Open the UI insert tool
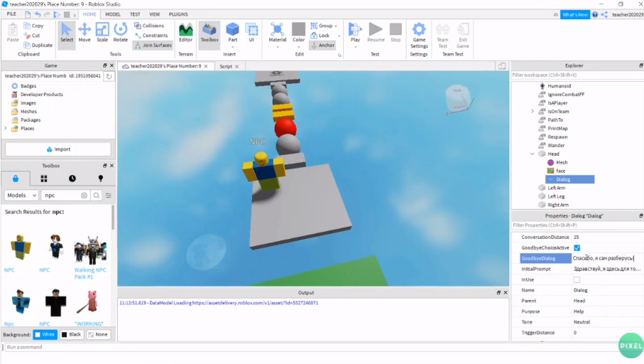The width and height of the screenshot is (644, 364). point(251,33)
